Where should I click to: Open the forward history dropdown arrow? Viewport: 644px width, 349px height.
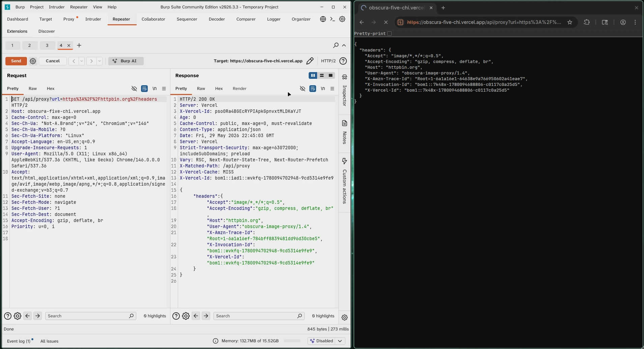100,61
